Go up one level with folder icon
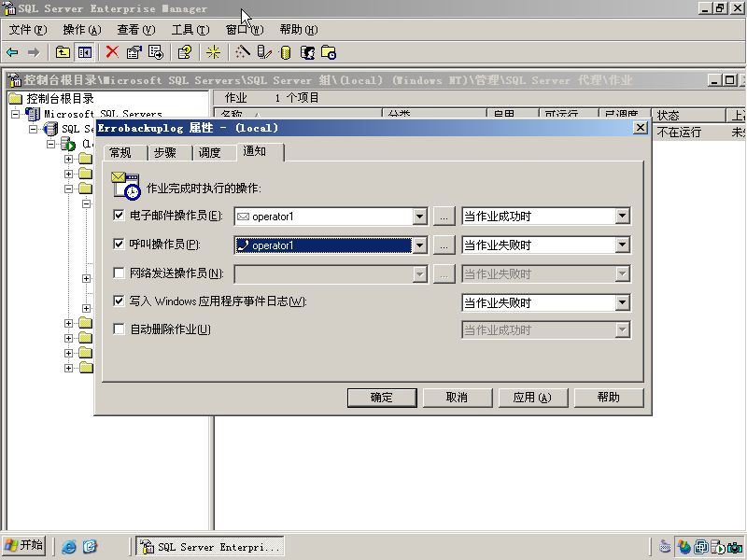This screenshot has width=747, height=560. (x=63, y=52)
